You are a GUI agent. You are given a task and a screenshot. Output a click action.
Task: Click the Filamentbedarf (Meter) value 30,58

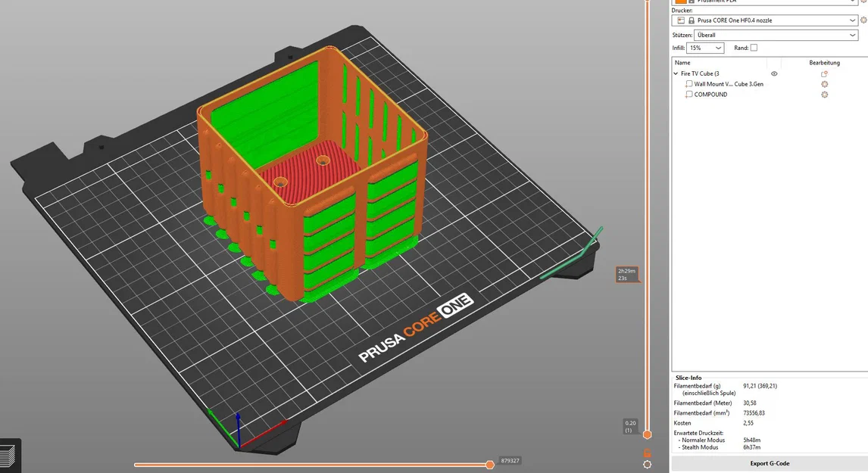click(750, 403)
